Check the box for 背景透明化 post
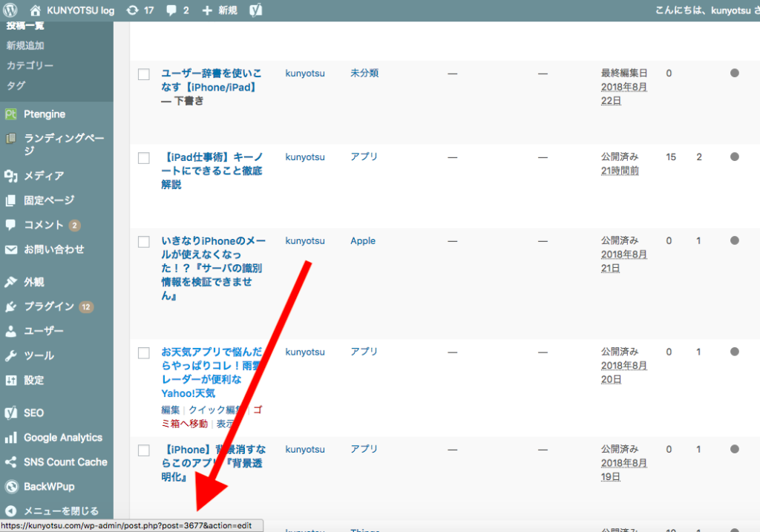The width and height of the screenshot is (760, 532). point(144,450)
